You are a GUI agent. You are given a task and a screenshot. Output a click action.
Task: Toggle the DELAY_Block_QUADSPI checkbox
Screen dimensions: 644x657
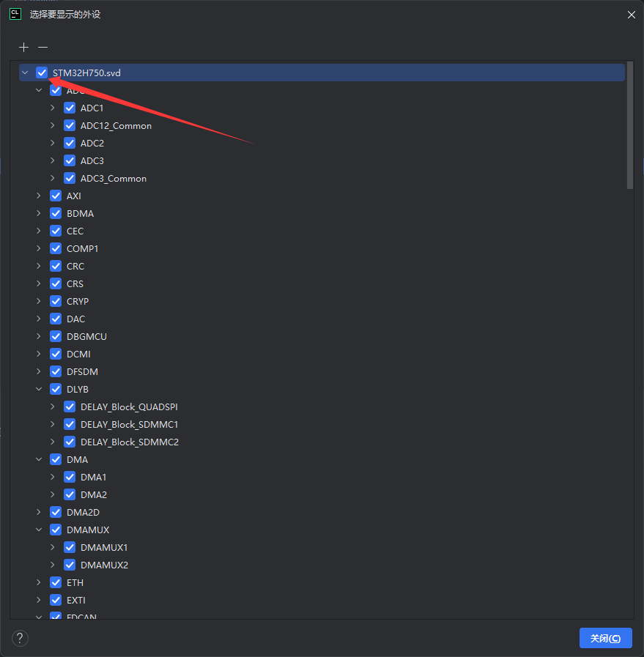[x=70, y=407]
